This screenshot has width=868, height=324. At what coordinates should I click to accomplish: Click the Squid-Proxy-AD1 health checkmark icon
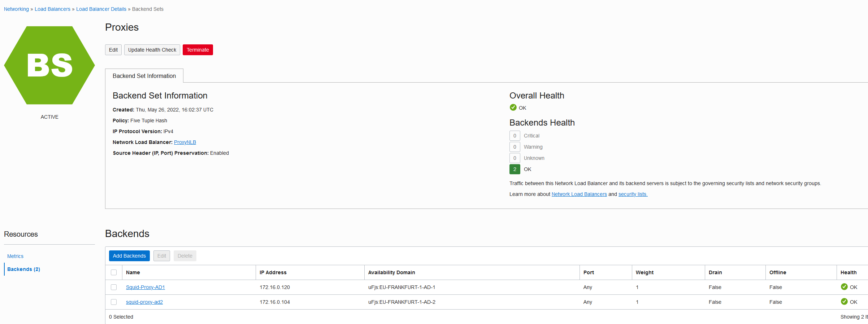pyautogui.click(x=844, y=287)
